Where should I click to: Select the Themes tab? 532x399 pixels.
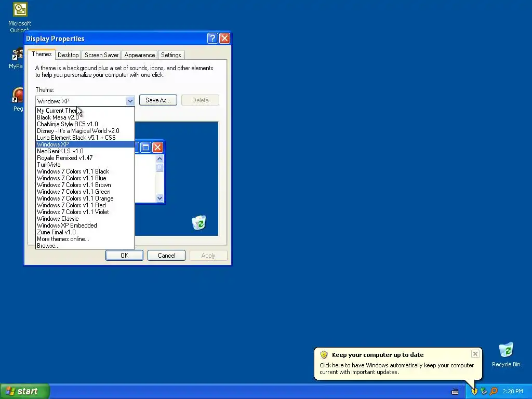coord(42,54)
